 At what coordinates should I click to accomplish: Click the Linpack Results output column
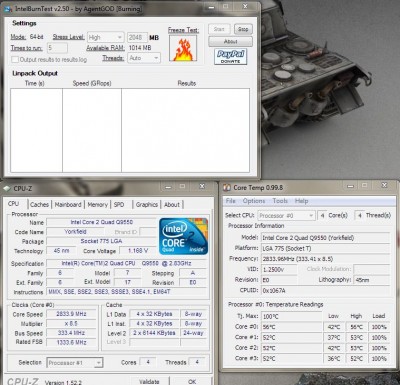(186, 130)
